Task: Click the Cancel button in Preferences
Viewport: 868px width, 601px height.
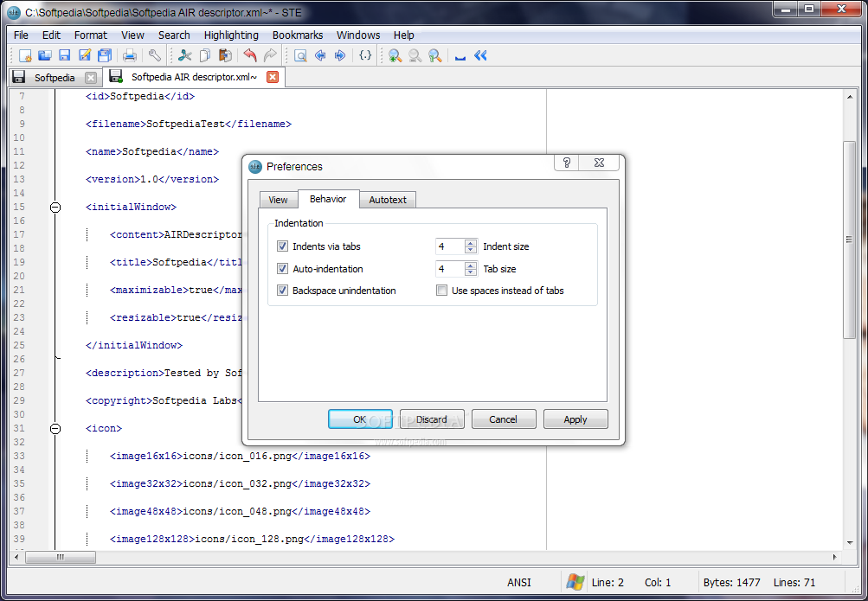Action: [503, 419]
